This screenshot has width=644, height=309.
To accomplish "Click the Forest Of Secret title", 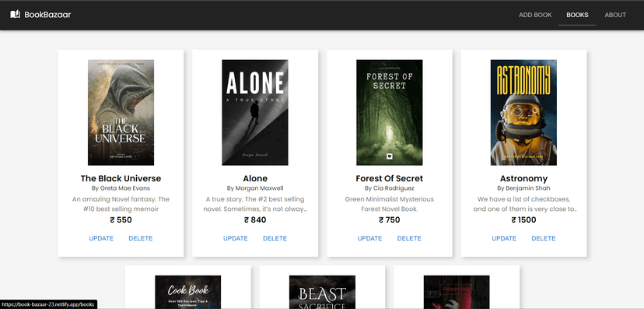I will pyautogui.click(x=390, y=178).
